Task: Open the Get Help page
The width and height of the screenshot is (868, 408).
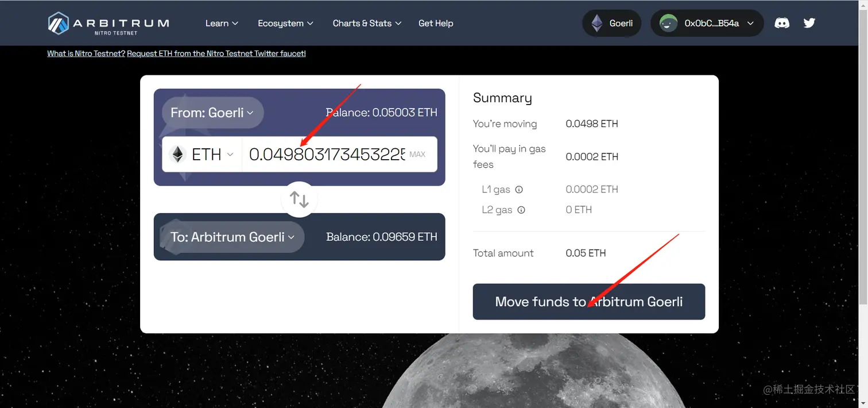Action: point(436,23)
